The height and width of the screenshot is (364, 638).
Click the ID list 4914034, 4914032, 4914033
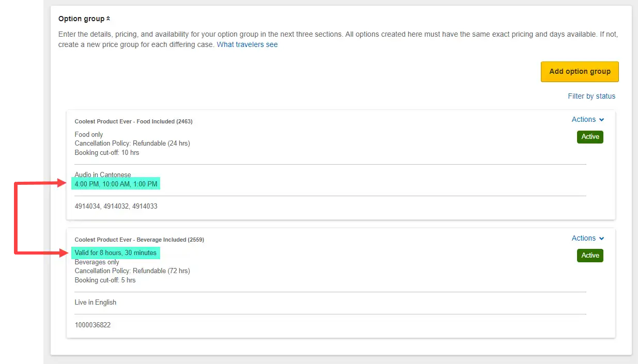tap(116, 206)
